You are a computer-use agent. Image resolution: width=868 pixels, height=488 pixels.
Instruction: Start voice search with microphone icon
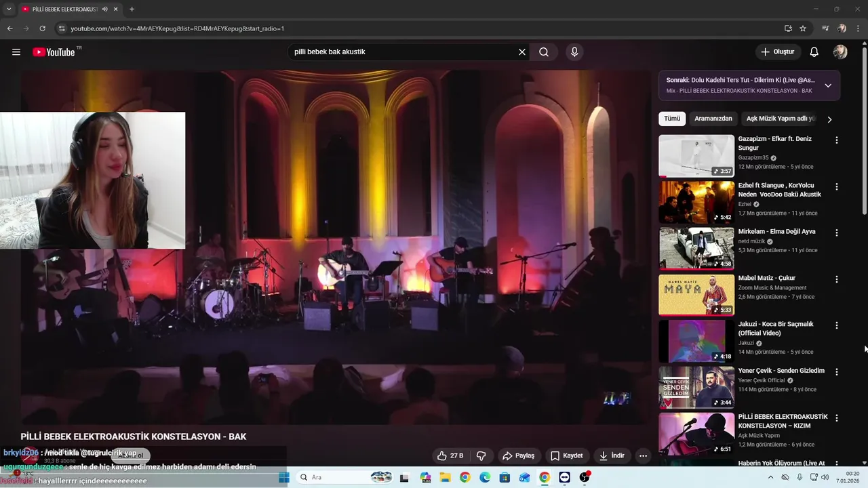pos(574,52)
